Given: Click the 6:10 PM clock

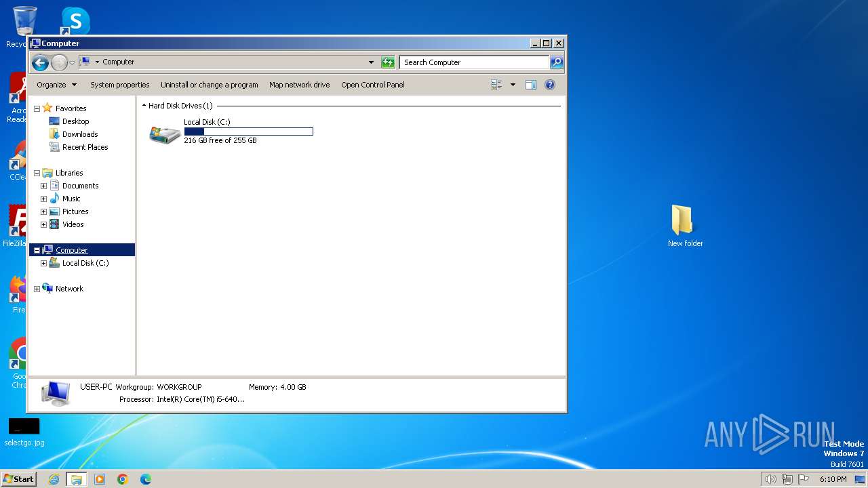Looking at the screenshot, I should [833, 479].
